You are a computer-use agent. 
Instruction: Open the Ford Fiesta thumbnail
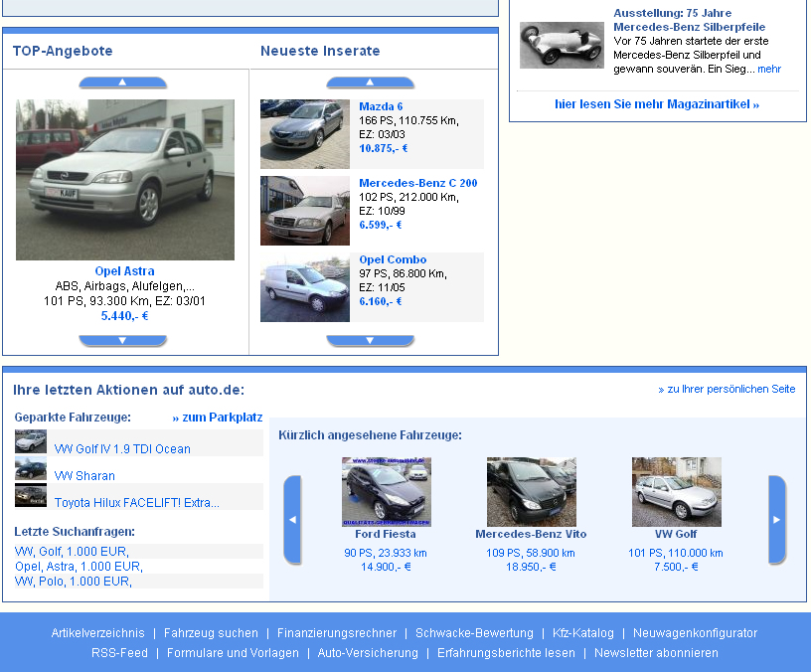(387, 491)
